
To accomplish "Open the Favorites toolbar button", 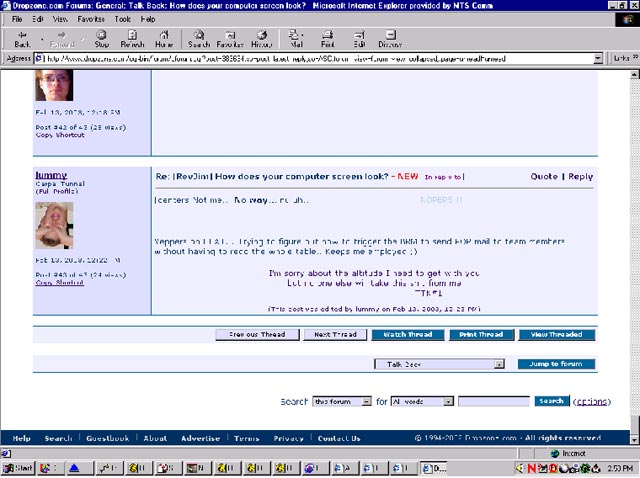I will (230, 38).
